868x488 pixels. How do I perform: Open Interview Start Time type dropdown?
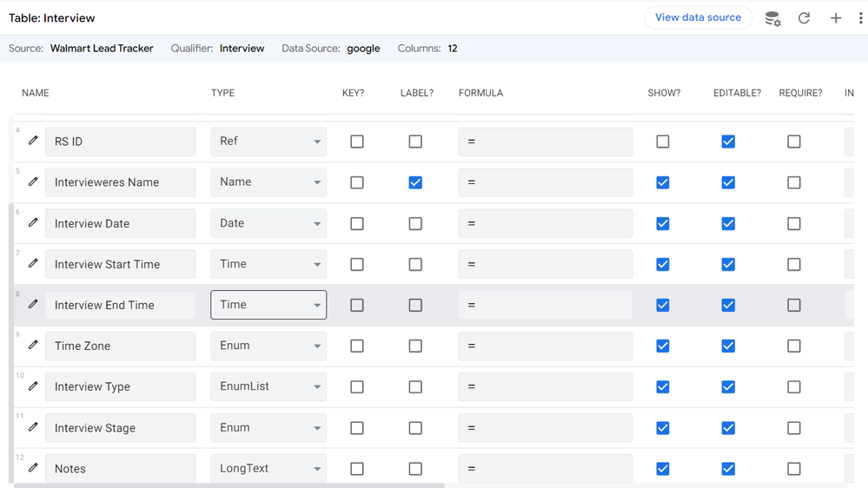point(268,265)
